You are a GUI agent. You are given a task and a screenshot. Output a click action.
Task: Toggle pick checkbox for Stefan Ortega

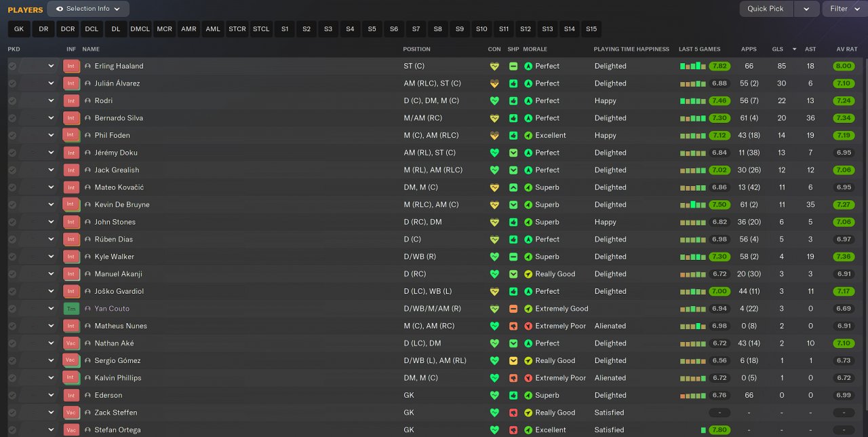(12, 430)
